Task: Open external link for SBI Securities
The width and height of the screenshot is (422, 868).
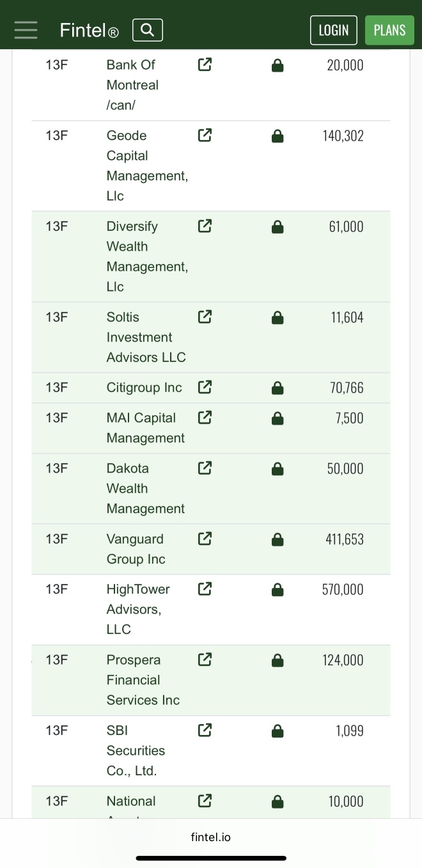Action: (205, 730)
